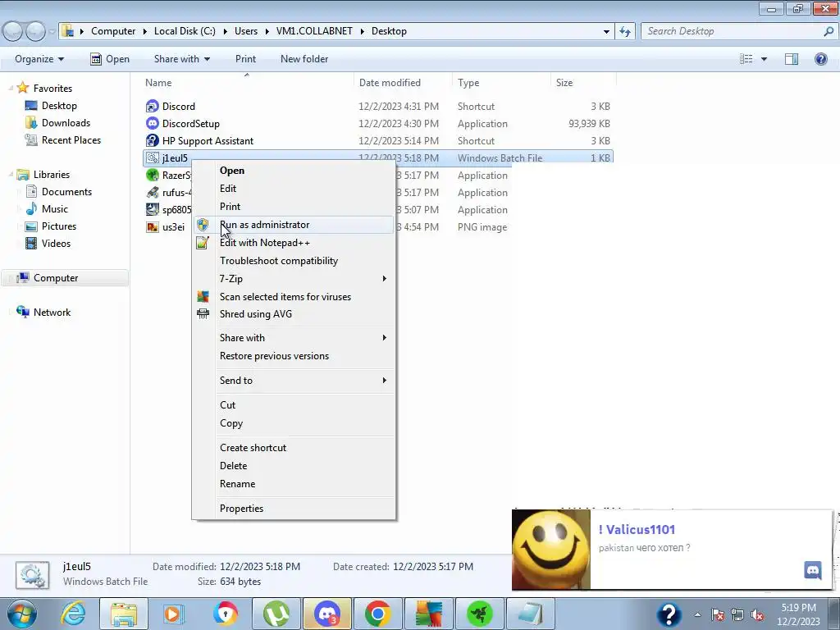Screen dimensions: 840x630
Task: Click the Discord shortcut file icon
Action: click(x=152, y=106)
